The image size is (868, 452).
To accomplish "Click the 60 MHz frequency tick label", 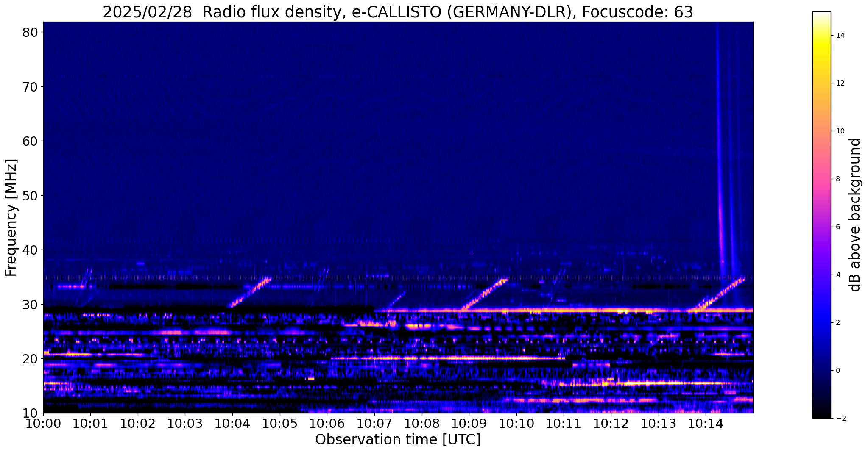I will [x=31, y=141].
